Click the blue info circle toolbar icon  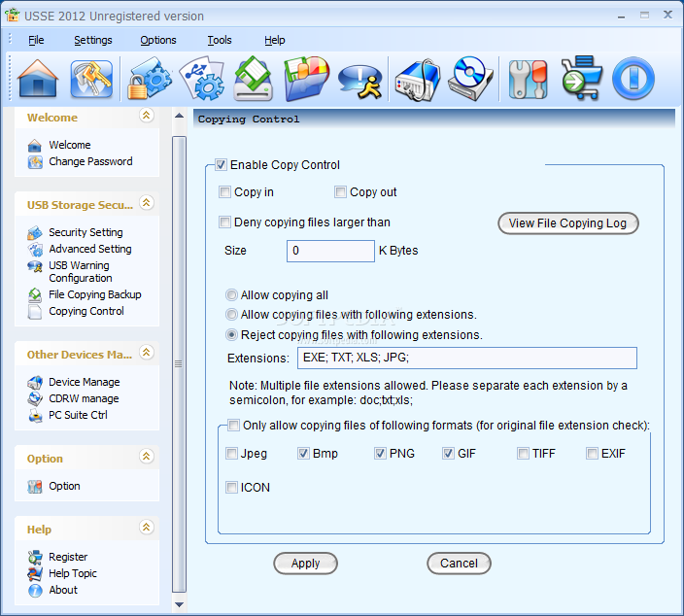point(633,79)
